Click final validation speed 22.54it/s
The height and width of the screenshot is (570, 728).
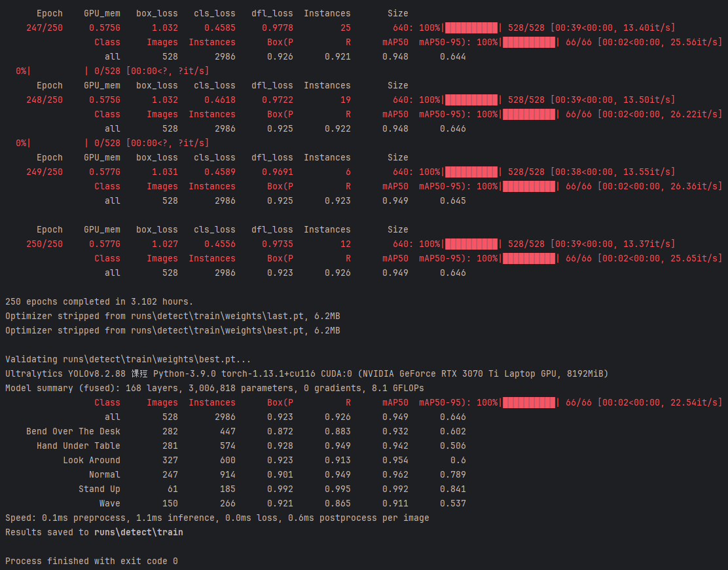point(694,402)
